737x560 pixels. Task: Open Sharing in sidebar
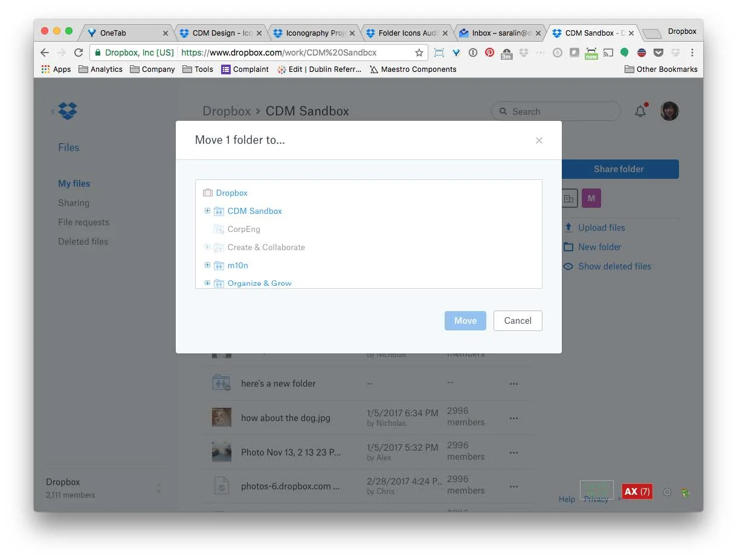coord(74,203)
